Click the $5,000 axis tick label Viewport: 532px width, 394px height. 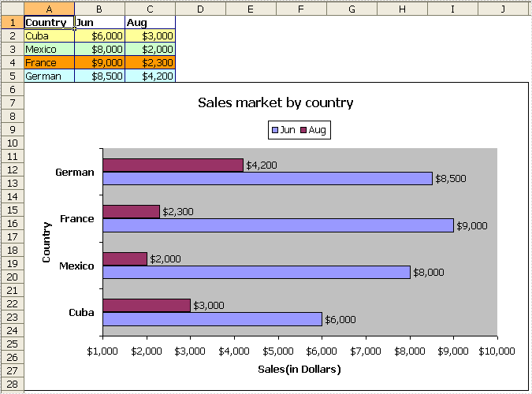point(278,351)
